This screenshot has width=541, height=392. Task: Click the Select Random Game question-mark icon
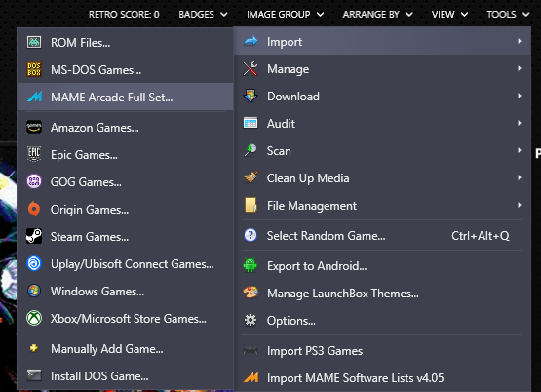[251, 235]
